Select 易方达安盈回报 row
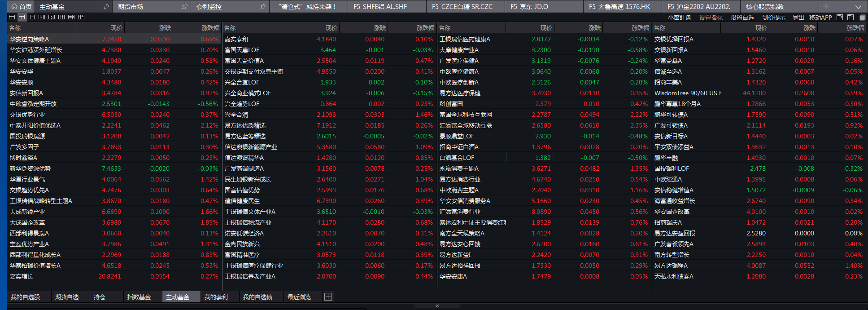 (x=759, y=233)
